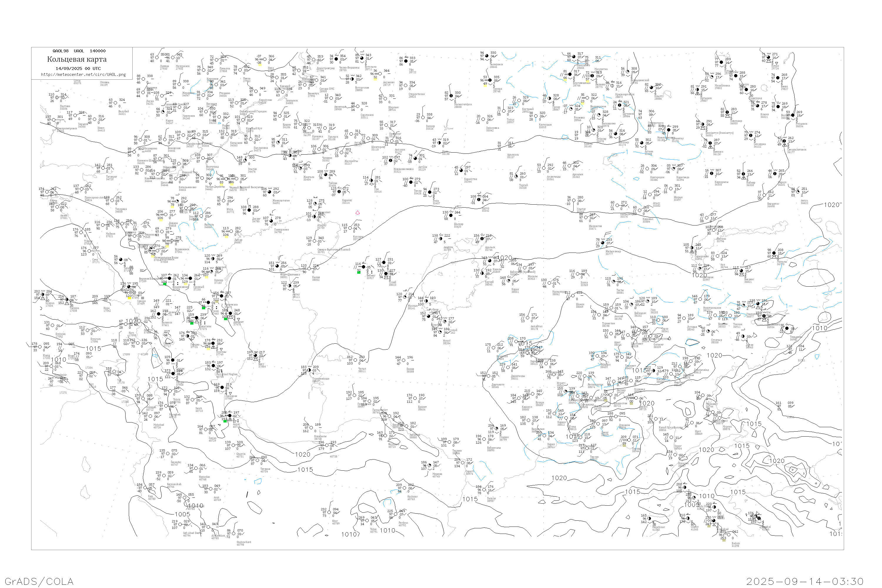This screenshot has width=882, height=588.
Task: Click the 14/09/2025 00 UTC date text
Action: pos(78,68)
